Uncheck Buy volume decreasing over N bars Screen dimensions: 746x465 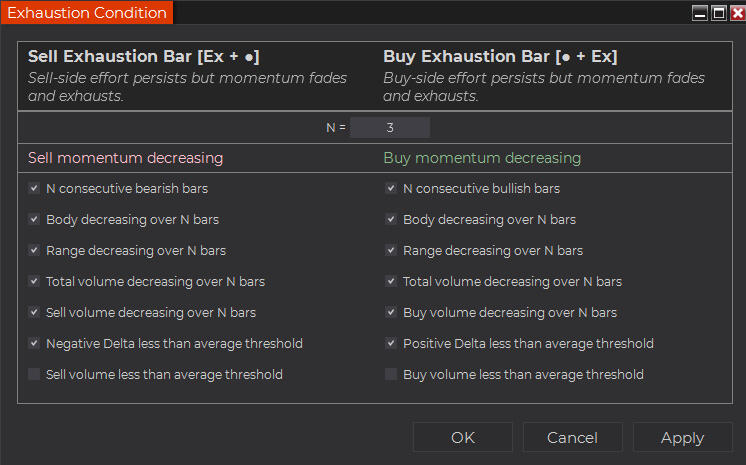(x=391, y=312)
